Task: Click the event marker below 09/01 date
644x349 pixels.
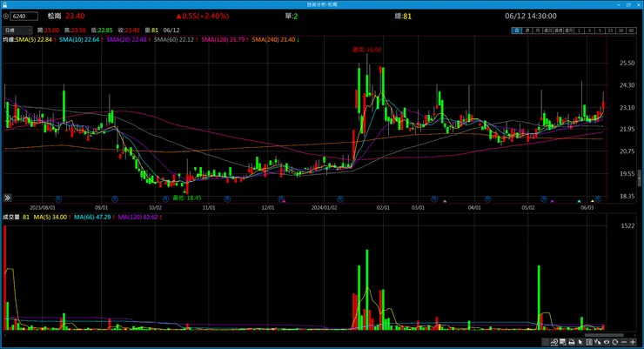Action: 115,199
